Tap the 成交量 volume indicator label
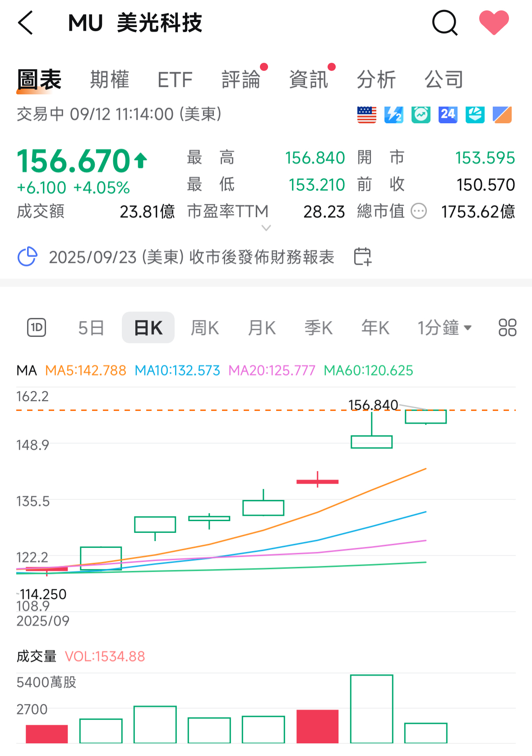The image size is (532, 756). (x=37, y=656)
